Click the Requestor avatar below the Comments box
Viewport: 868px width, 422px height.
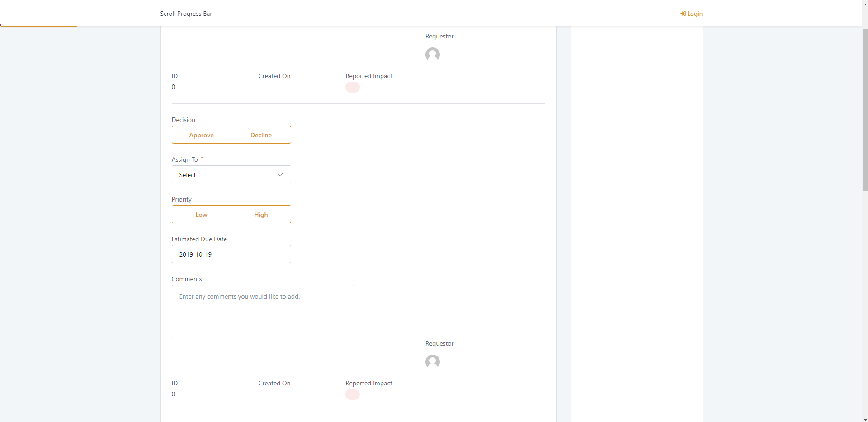(433, 362)
